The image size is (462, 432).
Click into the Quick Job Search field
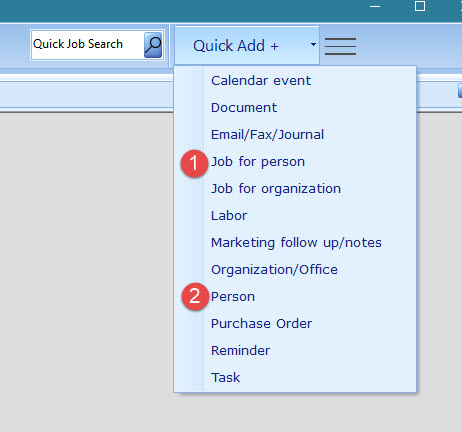[88, 45]
